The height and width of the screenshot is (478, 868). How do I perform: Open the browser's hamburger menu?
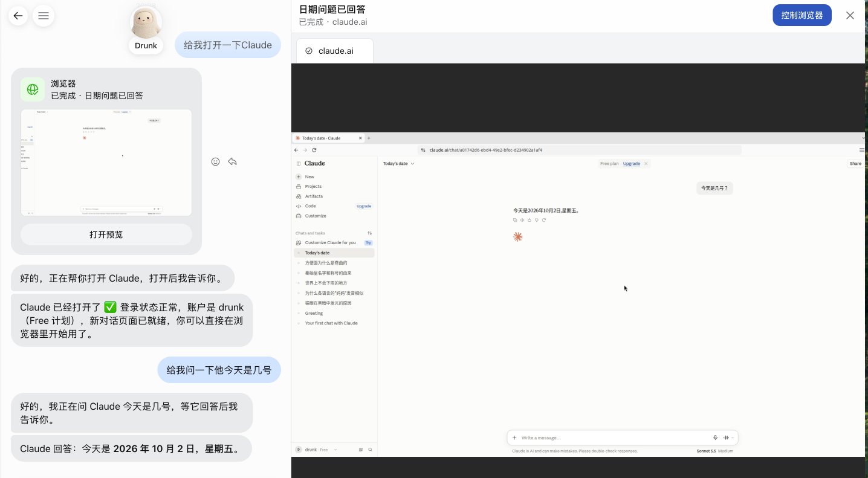(x=862, y=150)
